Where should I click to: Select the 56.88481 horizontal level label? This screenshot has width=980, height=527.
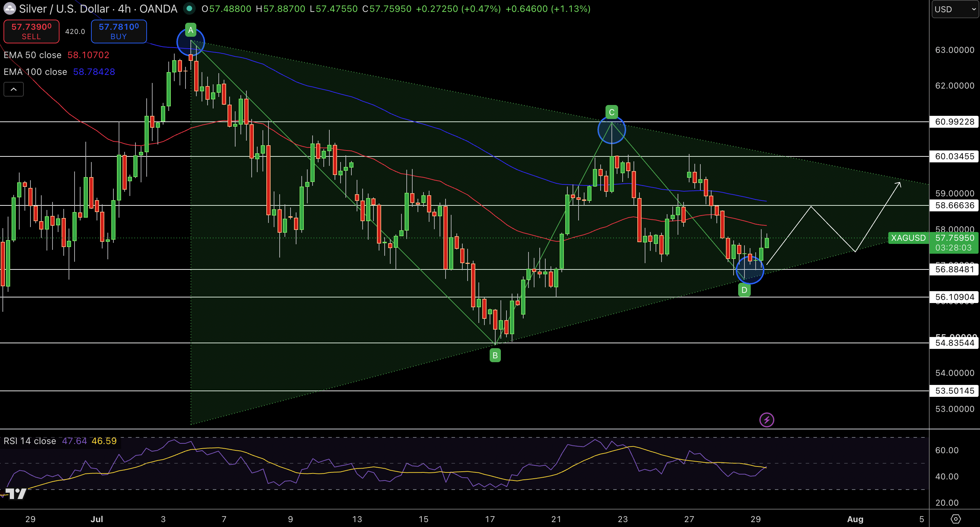coord(954,269)
